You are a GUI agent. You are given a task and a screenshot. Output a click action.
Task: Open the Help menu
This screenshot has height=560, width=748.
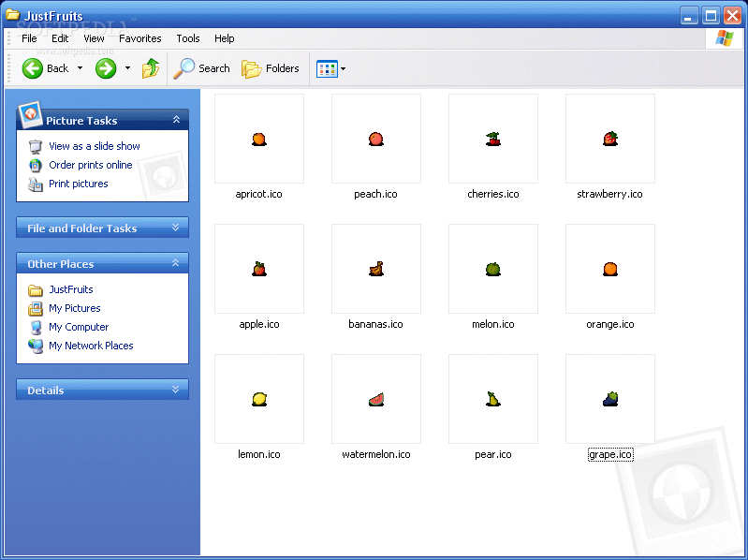[224, 38]
